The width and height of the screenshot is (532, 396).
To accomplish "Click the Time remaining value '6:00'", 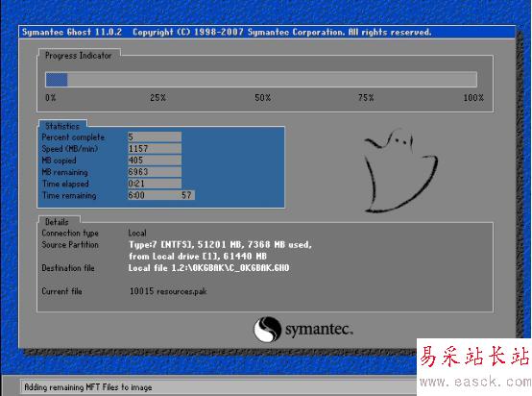I will [136, 195].
